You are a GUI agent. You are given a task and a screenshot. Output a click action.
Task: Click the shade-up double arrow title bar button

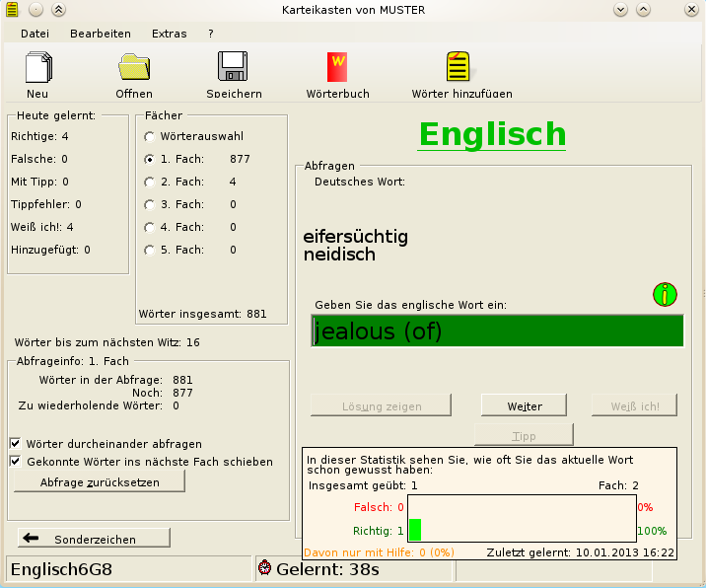(58, 10)
